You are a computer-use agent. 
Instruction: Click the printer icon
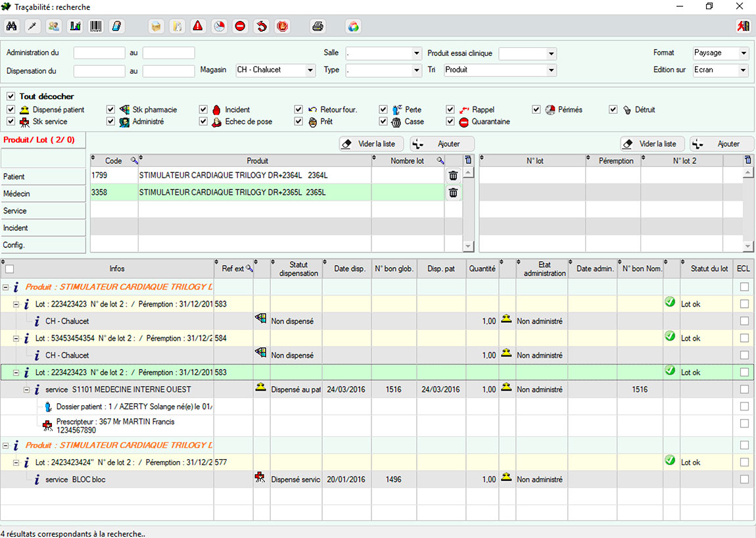point(318,26)
